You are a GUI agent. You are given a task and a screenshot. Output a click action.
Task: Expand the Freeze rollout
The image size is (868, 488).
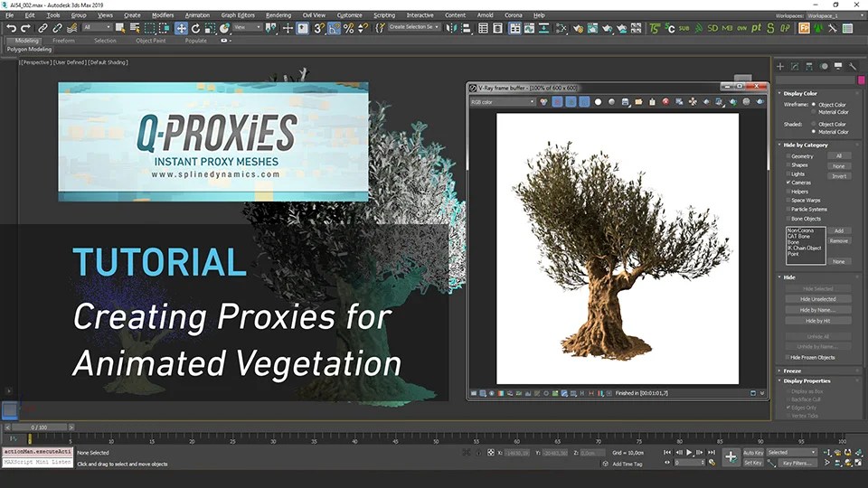[792, 371]
